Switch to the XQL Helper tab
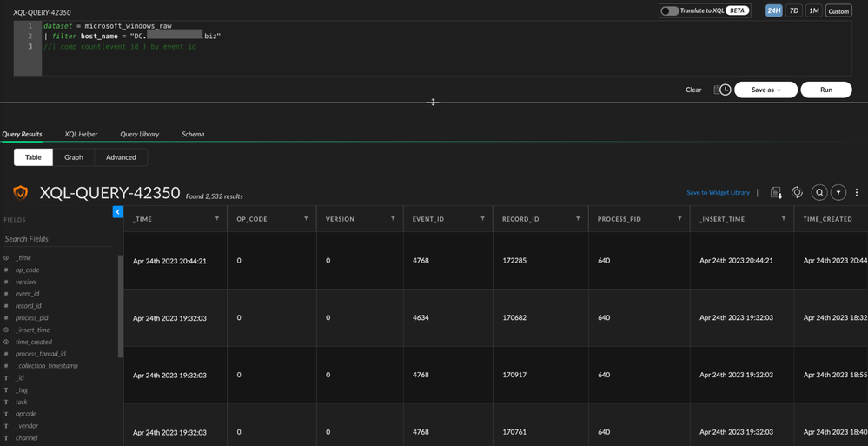 (81, 135)
